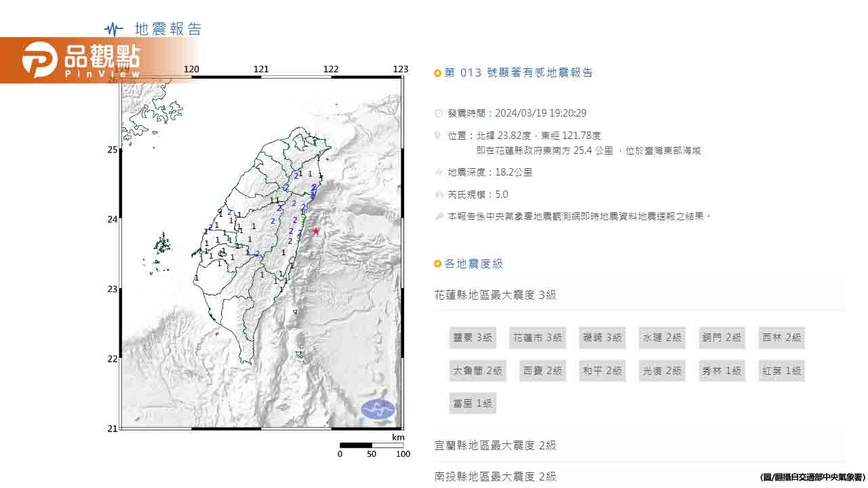Click the km scale bar below the map
This screenshot has width=868, height=488.
click(372, 445)
